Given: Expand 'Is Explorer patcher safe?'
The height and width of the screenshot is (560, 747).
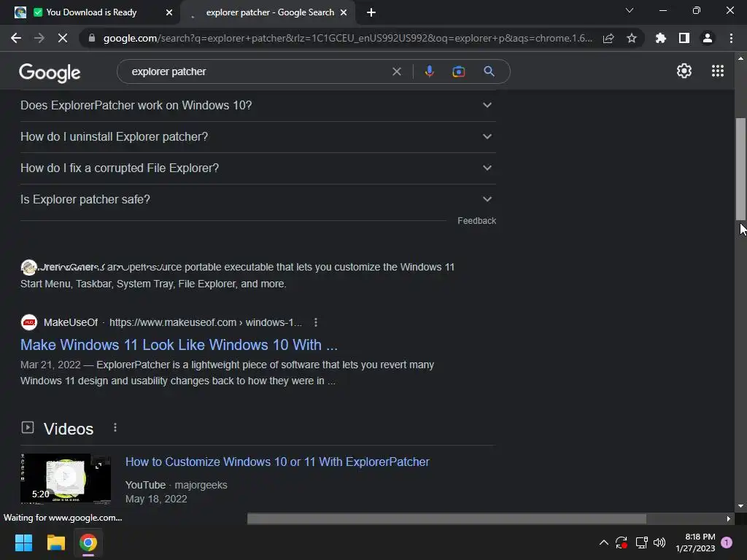Looking at the screenshot, I should pyautogui.click(x=258, y=200).
